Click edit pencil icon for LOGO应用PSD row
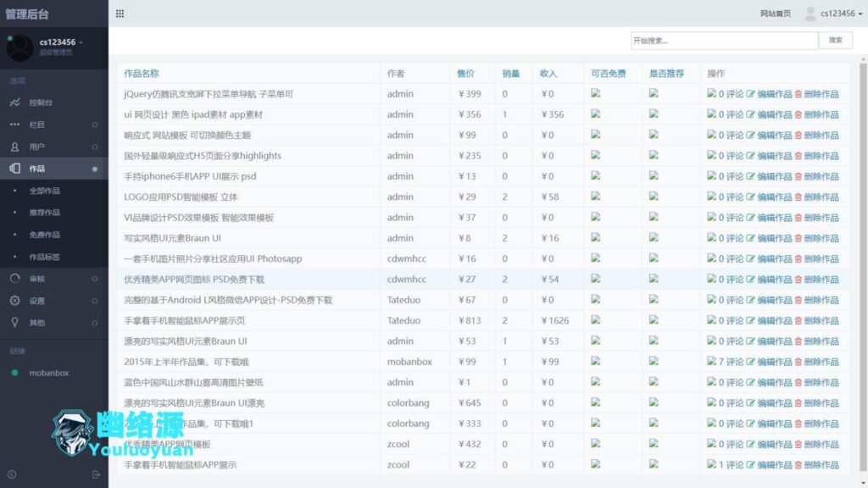This screenshot has height=488, width=868. click(x=750, y=197)
